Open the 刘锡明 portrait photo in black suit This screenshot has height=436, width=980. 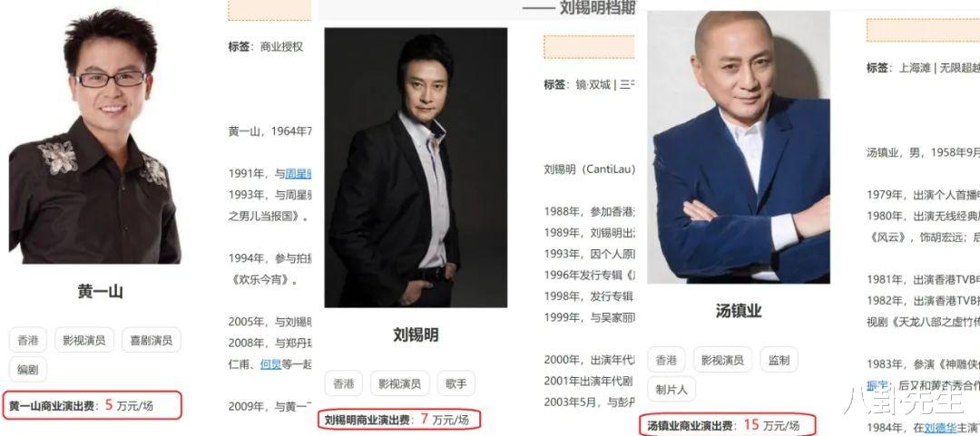[416, 168]
